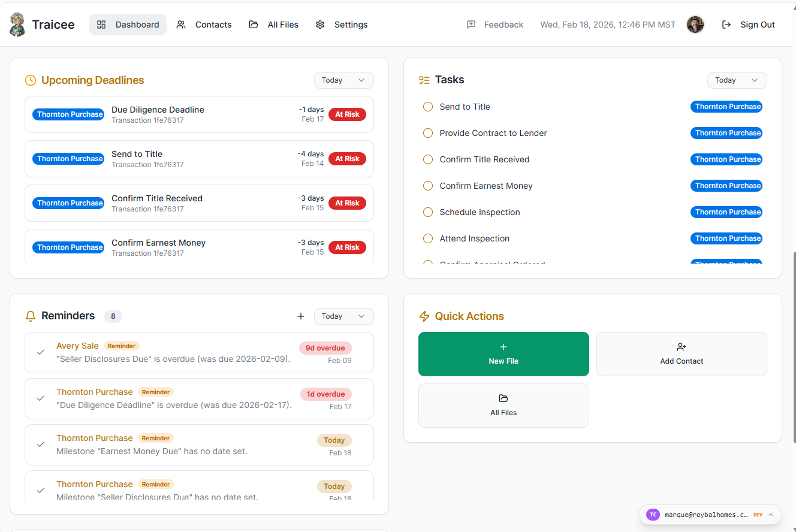Click Today badge on Earnest Money Due reminder
Screen dimensions: 796x532
point(334,440)
